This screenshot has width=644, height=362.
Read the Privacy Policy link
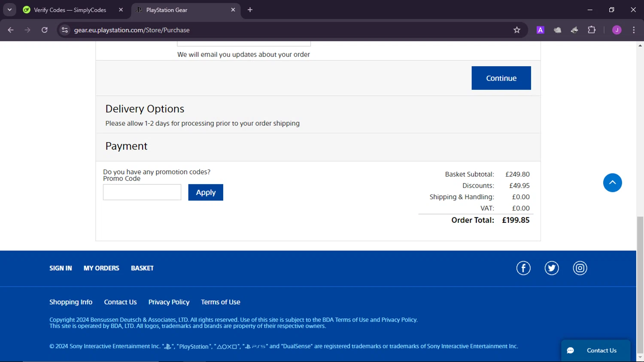169,302
